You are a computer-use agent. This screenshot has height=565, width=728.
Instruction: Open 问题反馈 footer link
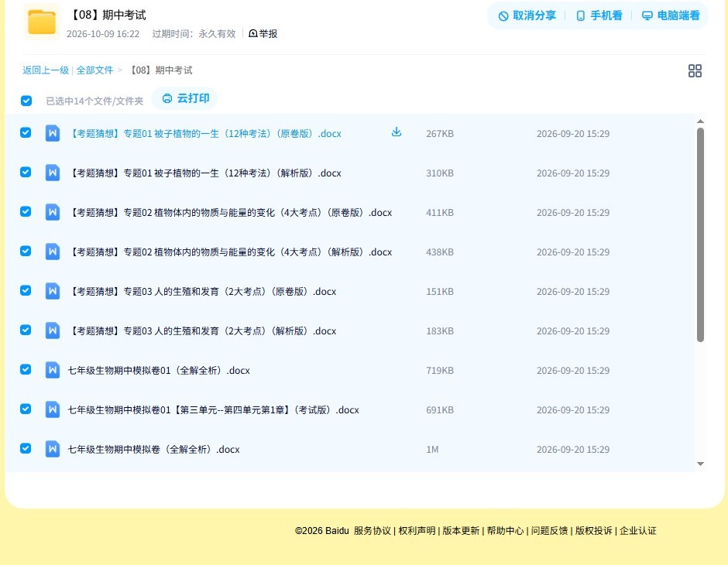pos(550,531)
